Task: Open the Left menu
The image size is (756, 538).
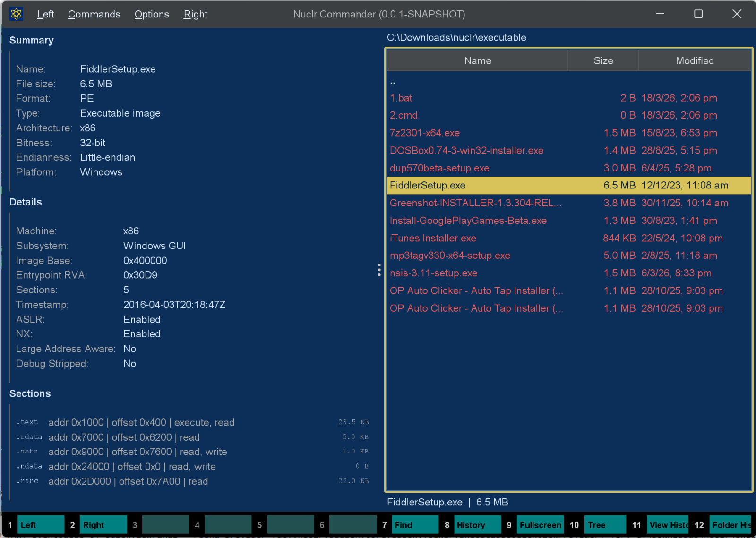Action: [45, 14]
